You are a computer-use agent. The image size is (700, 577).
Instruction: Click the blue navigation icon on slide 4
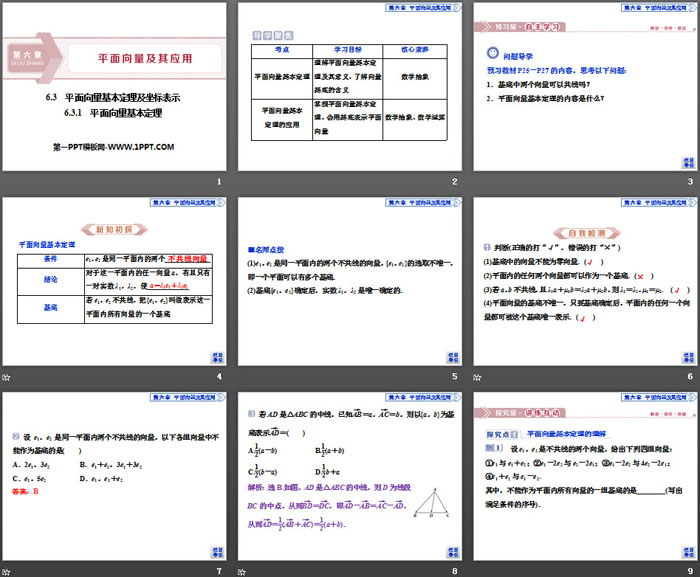point(217,357)
